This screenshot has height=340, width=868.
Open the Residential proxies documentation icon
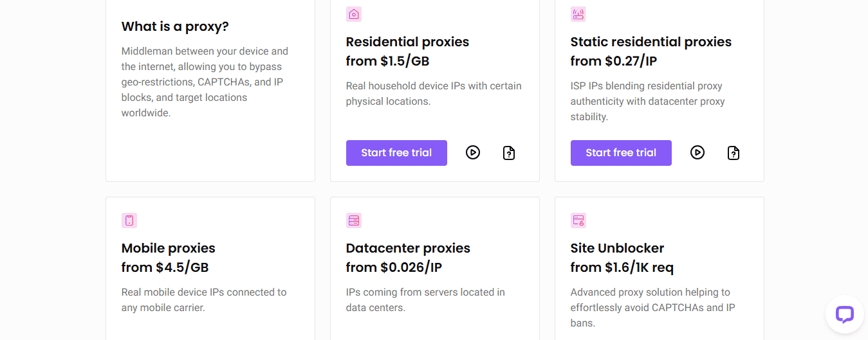point(509,153)
